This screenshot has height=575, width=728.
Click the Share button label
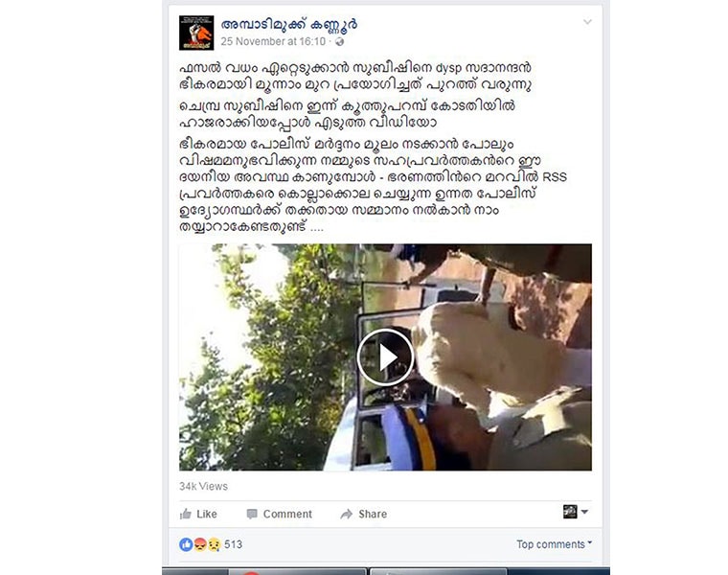(x=373, y=514)
